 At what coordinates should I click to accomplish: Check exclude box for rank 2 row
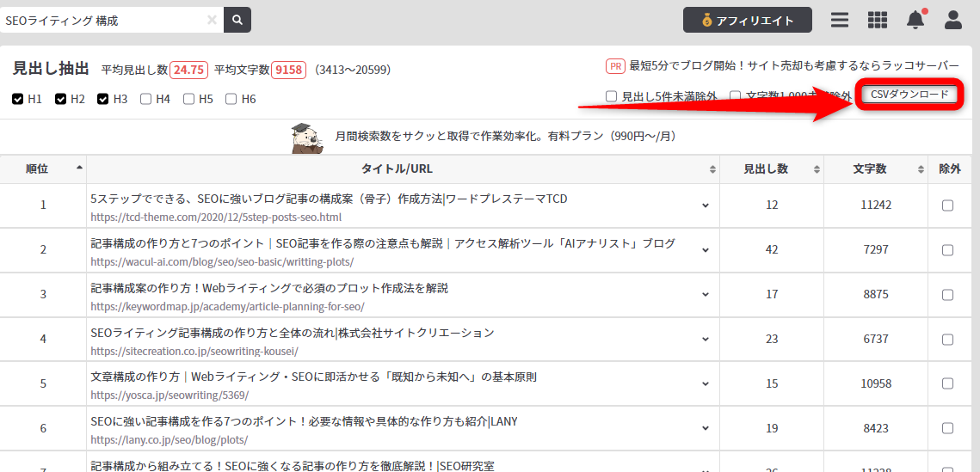click(x=947, y=249)
